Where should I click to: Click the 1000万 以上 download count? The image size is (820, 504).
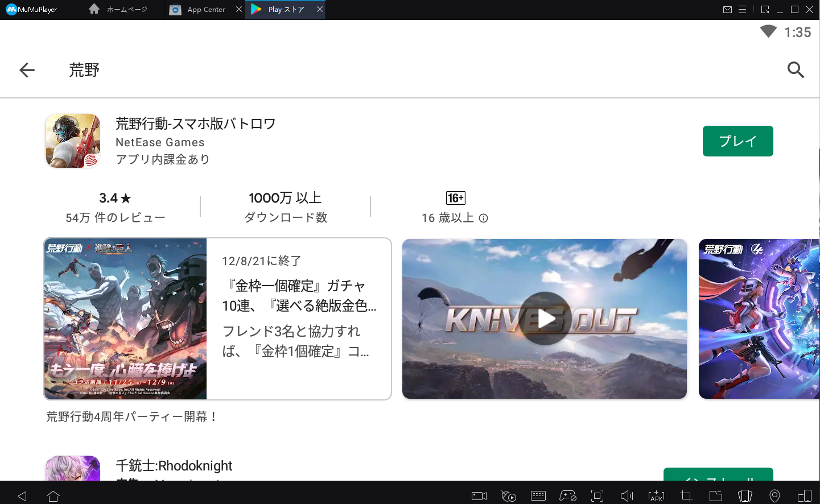click(285, 198)
